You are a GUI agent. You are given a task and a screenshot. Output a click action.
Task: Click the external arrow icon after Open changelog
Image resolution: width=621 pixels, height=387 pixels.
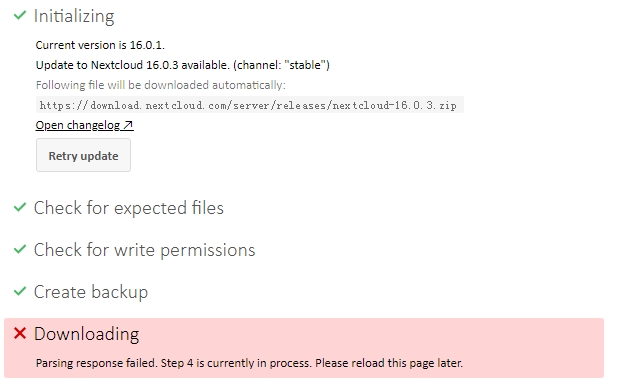[128, 125]
